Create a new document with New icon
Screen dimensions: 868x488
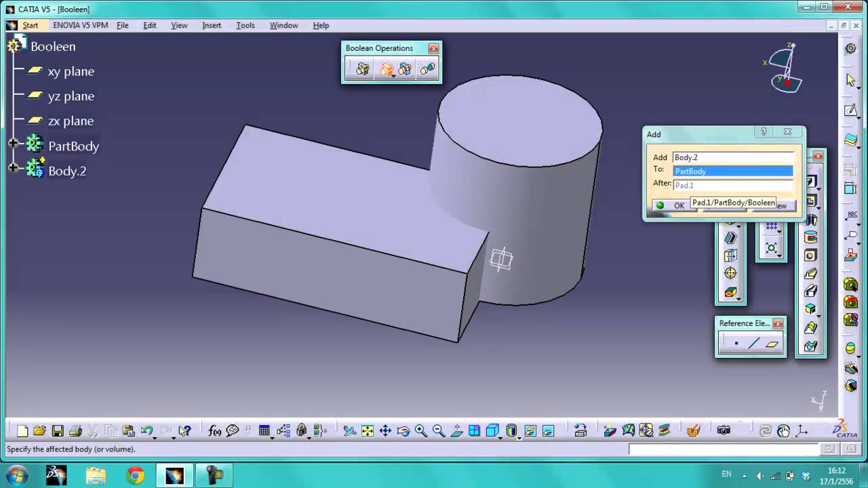point(22,430)
